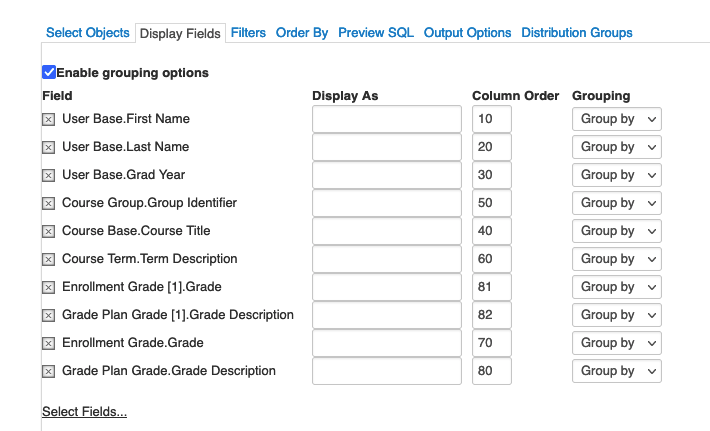This screenshot has height=431, width=710.
Task: Open Grouping dropdown for Grade Plan Grade.Grade Description
Action: point(616,371)
